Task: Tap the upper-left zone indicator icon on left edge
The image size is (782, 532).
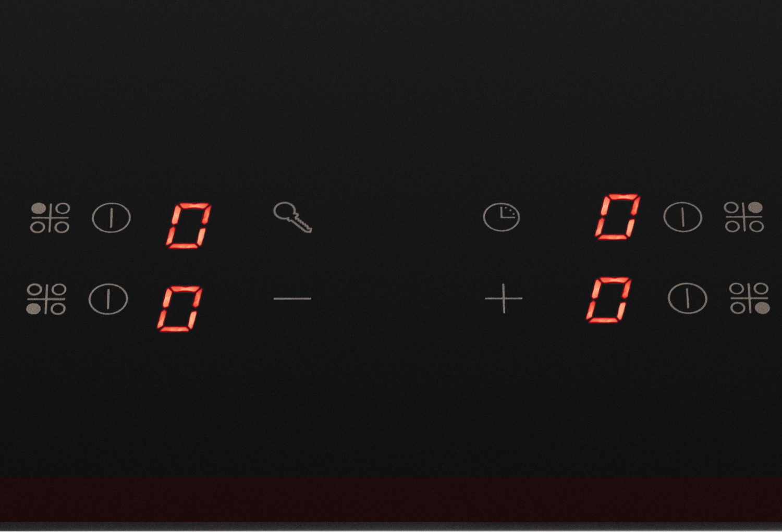Action: point(50,218)
